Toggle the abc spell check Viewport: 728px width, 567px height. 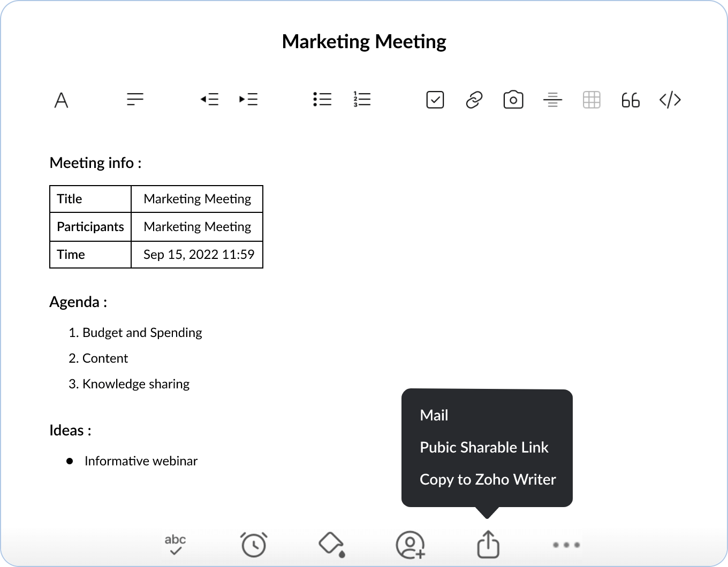click(175, 545)
